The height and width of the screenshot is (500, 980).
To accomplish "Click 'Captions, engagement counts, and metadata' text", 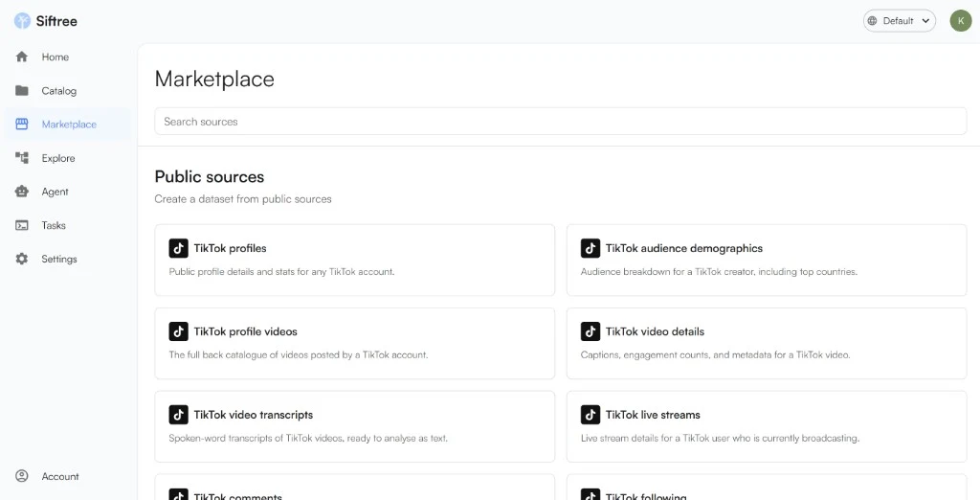I will click(716, 354).
